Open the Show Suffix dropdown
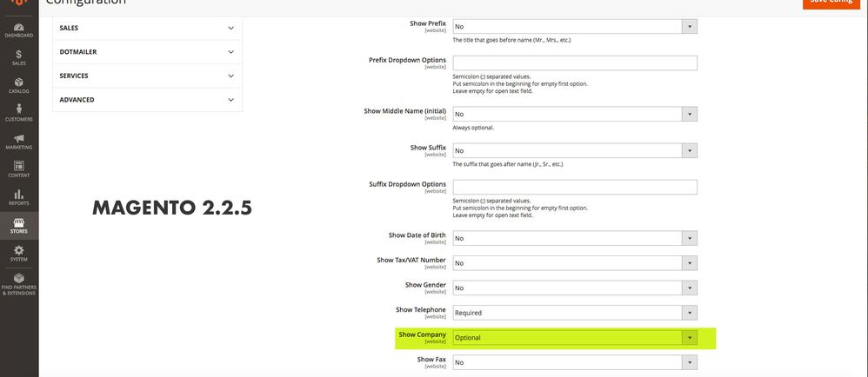Screen dimensions: 868x377 [575, 150]
